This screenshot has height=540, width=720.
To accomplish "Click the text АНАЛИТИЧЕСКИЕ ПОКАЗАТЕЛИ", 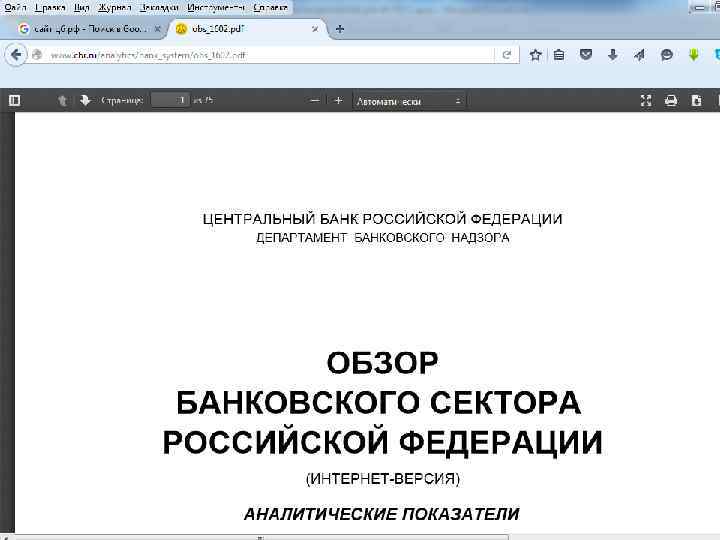I will (382, 514).
